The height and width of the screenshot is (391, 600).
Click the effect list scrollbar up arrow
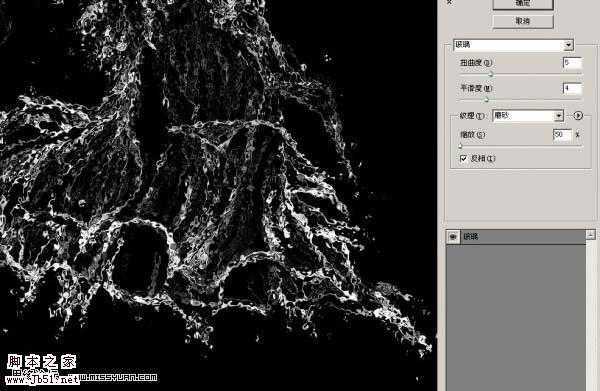pos(591,235)
